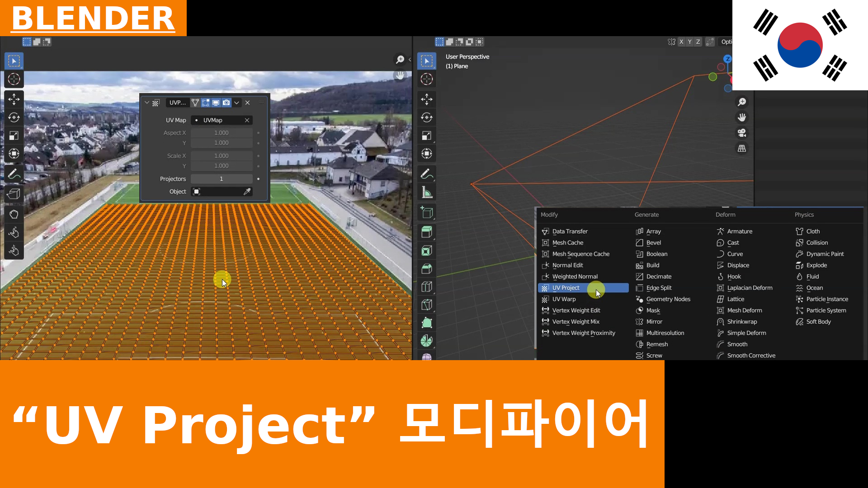This screenshot has width=868, height=488.
Task: Click the Projectors count slider
Action: 222,179
